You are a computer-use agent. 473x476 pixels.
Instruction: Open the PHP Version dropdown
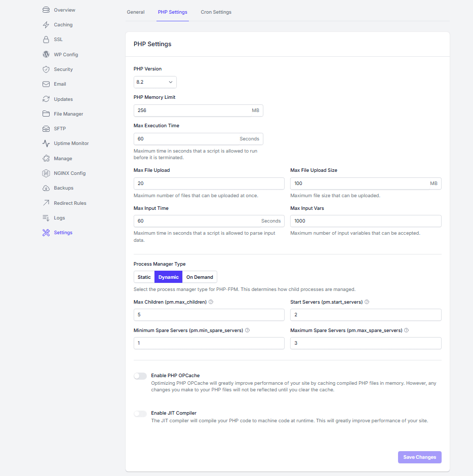[x=155, y=82]
